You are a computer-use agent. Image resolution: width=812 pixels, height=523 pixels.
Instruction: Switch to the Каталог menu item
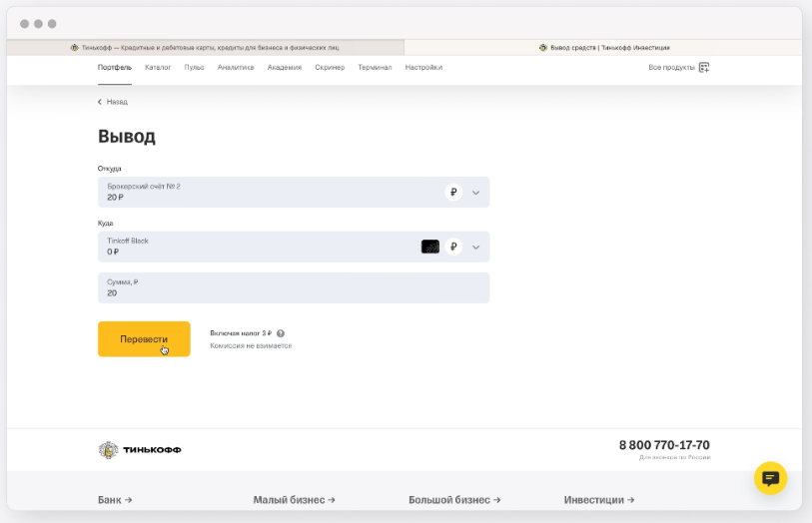tap(158, 68)
